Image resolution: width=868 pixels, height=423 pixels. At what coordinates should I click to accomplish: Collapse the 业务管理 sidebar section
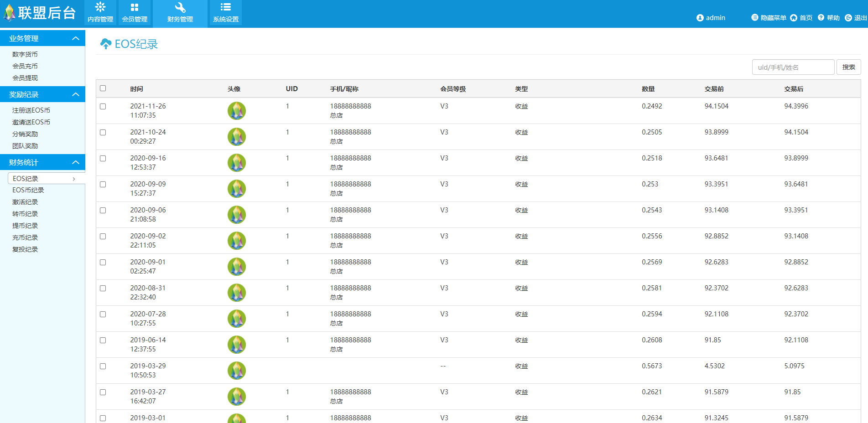point(76,38)
